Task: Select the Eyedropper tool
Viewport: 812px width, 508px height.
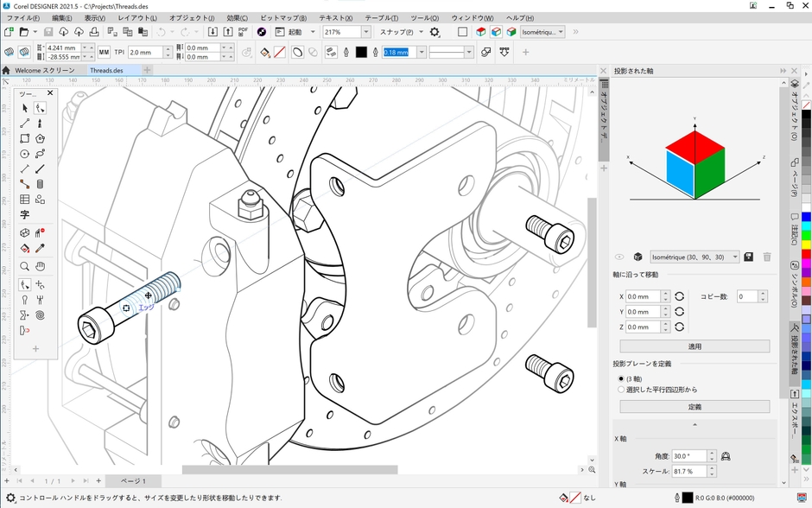Action: pyautogui.click(x=40, y=249)
